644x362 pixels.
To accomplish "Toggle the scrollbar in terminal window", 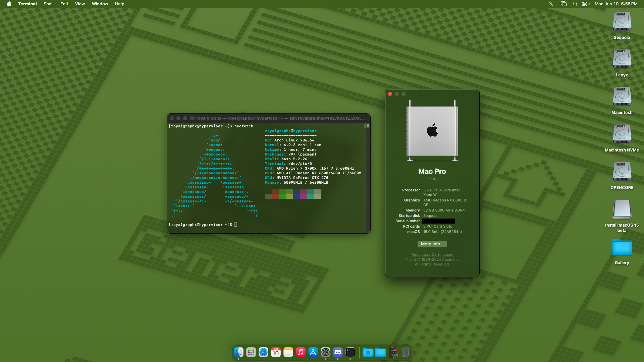I will click(368, 126).
